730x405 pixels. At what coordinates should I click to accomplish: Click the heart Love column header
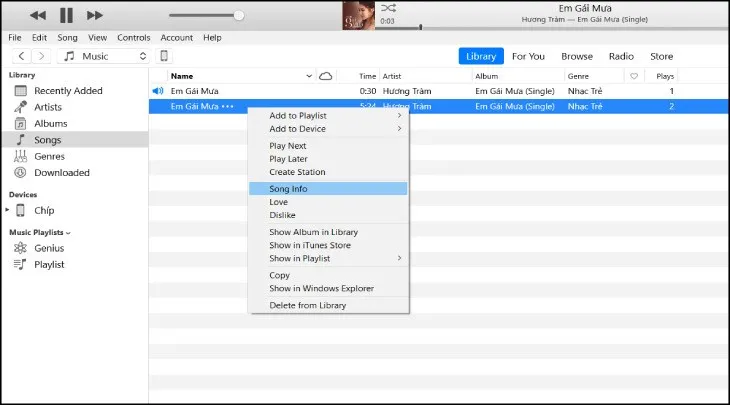pyautogui.click(x=634, y=76)
